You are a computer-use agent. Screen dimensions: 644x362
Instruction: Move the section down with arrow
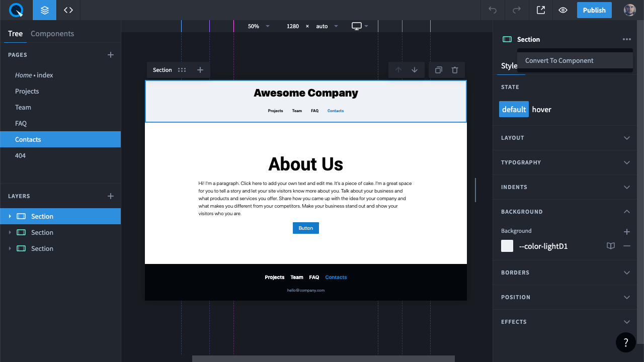coord(415,70)
